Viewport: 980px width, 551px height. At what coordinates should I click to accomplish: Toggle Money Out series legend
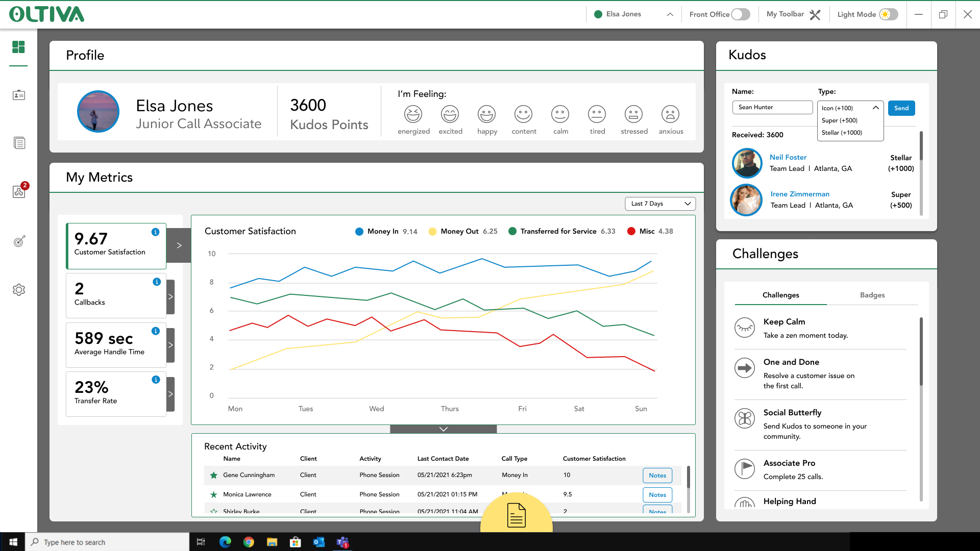click(463, 232)
